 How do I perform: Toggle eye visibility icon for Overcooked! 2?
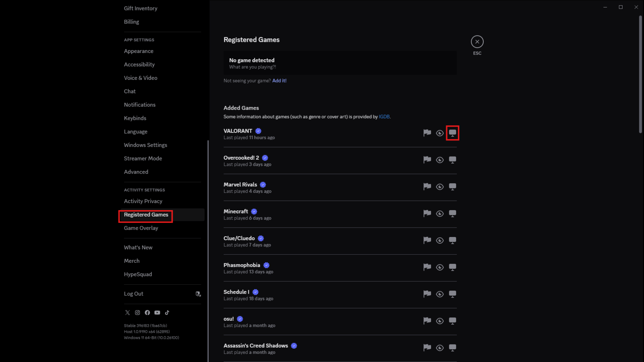tap(440, 160)
